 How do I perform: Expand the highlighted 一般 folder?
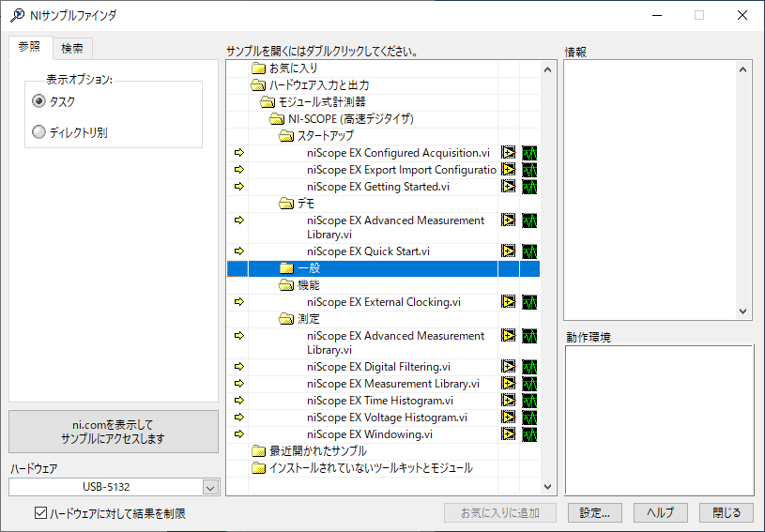(x=286, y=268)
